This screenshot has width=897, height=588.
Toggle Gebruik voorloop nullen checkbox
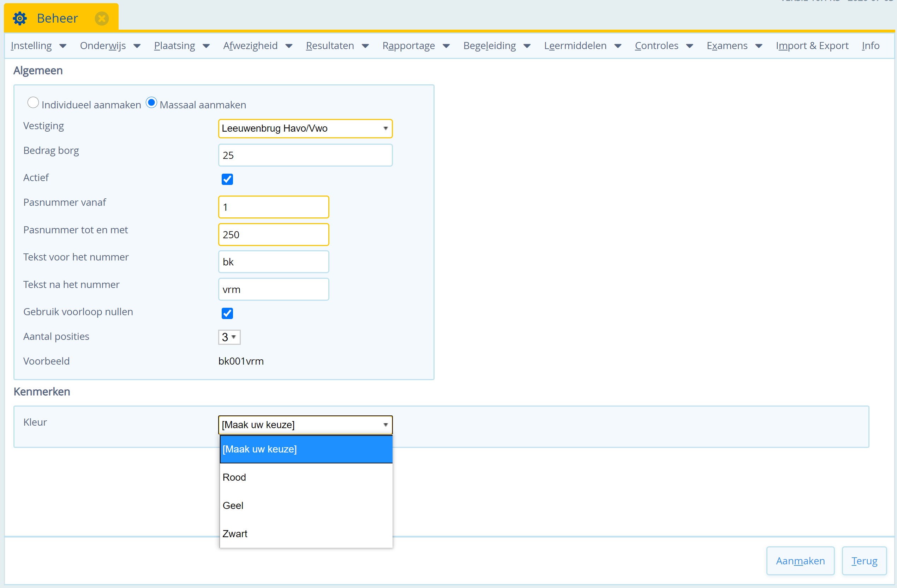pyautogui.click(x=227, y=313)
